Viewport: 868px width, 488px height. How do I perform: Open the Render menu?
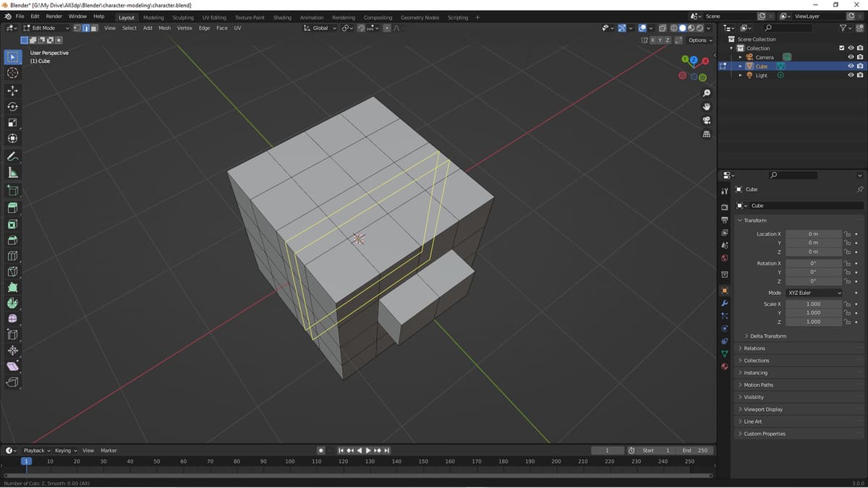coord(54,16)
